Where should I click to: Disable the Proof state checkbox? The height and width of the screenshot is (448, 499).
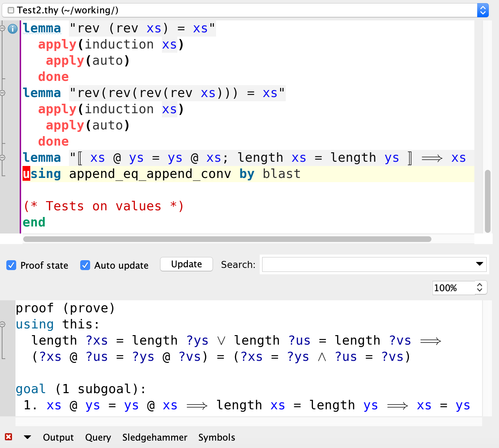pyautogui.click(x=11, y=265)
